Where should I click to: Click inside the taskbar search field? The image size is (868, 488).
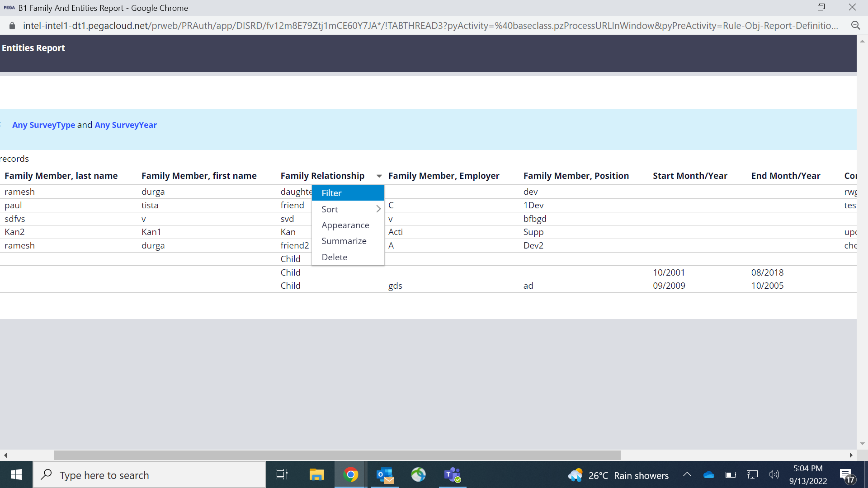(149, 475)
